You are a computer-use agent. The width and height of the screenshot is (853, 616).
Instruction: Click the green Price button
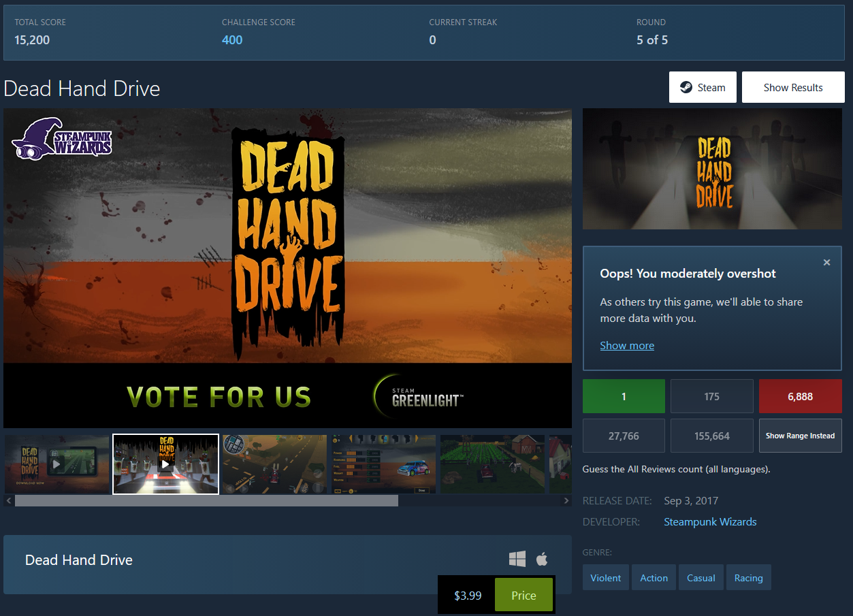click(524, 595)
